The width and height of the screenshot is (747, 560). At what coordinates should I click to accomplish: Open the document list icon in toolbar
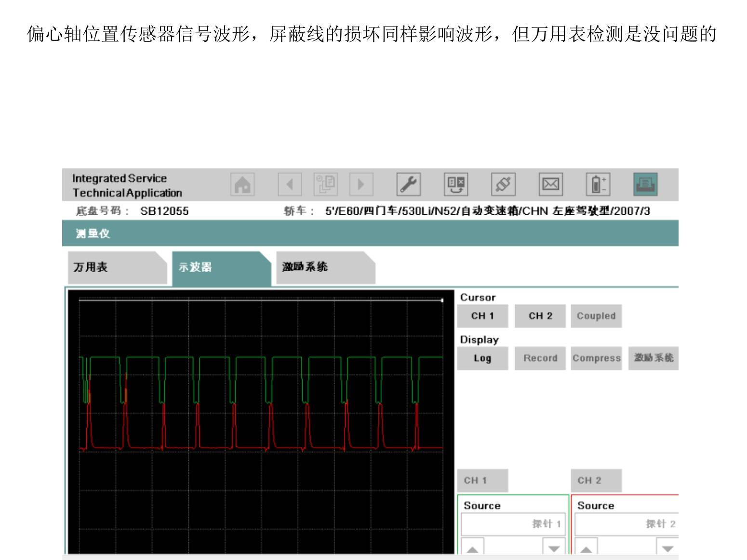coord(325,184)
